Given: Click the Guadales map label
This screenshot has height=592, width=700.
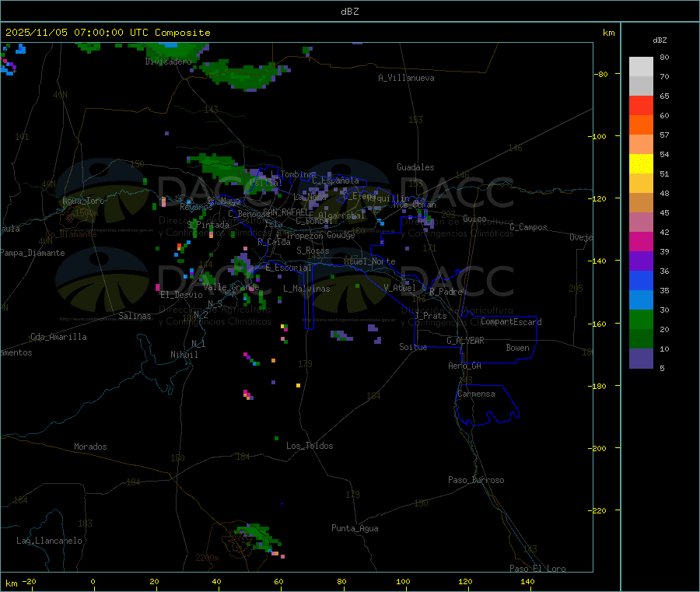Looking at the screenshot, I should tap(415, 167).
